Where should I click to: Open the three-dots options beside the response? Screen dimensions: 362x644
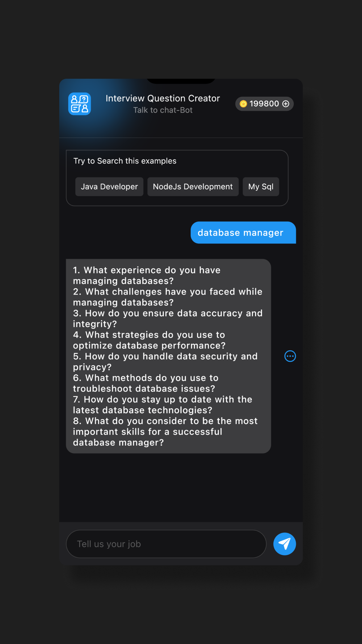point(290,356)
